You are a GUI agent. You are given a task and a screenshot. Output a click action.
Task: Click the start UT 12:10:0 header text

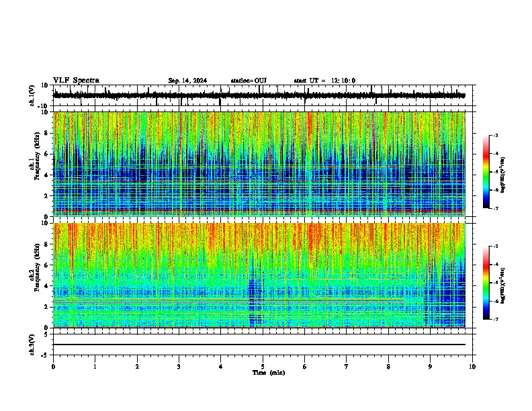tap(324, 81)
